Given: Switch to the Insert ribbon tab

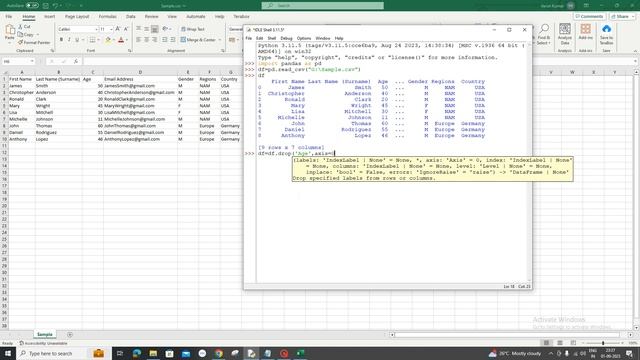Looking at the screenshot, I should click(x=49, y=16).
